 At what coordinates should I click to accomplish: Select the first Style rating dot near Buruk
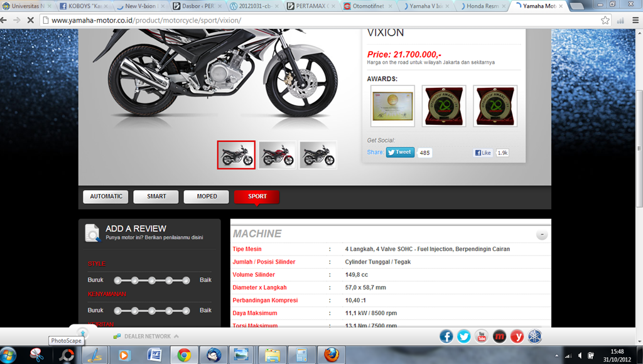(117, 280)
